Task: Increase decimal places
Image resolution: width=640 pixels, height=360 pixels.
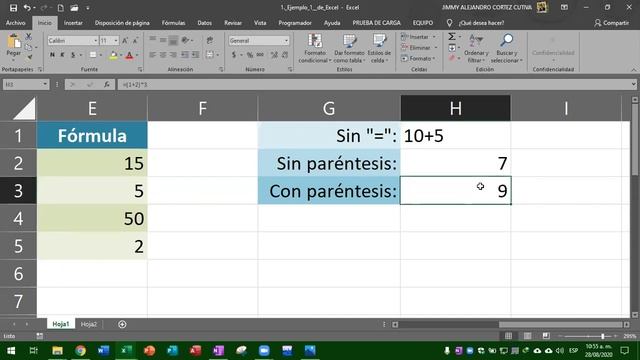Action: [274, 55]
